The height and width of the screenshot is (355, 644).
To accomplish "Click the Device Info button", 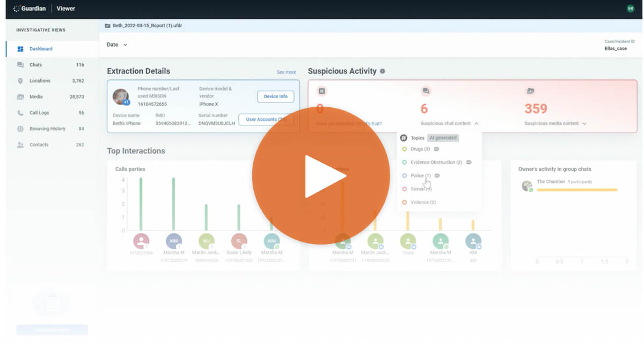I will point(275,97).
